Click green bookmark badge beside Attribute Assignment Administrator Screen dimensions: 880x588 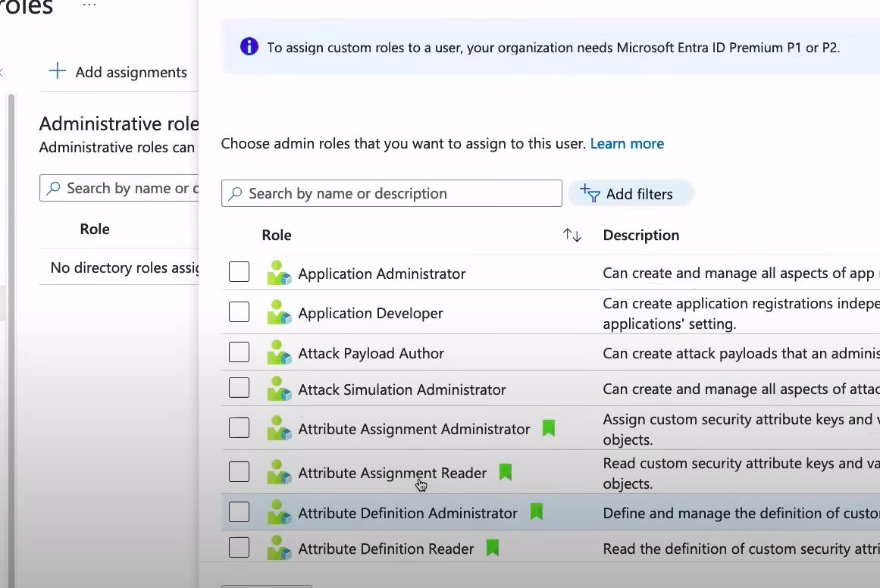(549, 429)
